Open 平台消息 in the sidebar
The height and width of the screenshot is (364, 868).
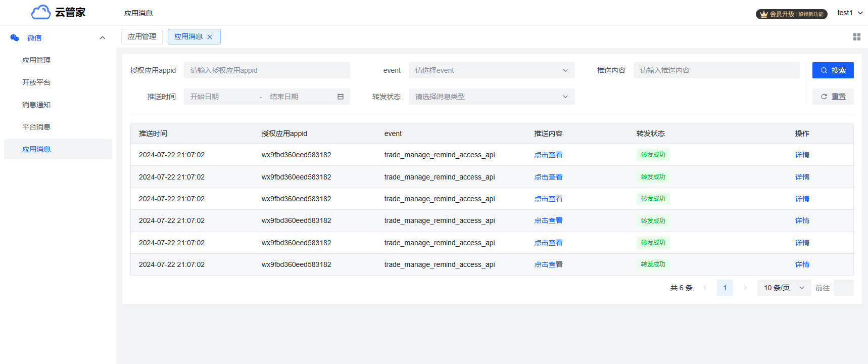point(36,127)
